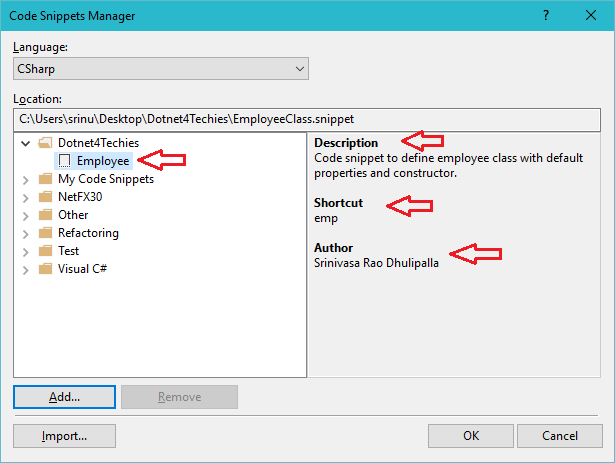Expand the NetFX30 folder node
The width and height of the screenshot is (615, 463).
[x=25, y=198]
